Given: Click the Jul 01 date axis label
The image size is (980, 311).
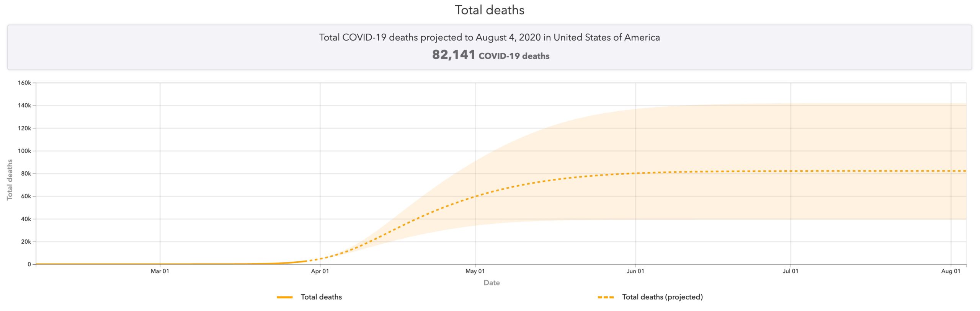Looking at the screenshot, I should coord(790,271).
